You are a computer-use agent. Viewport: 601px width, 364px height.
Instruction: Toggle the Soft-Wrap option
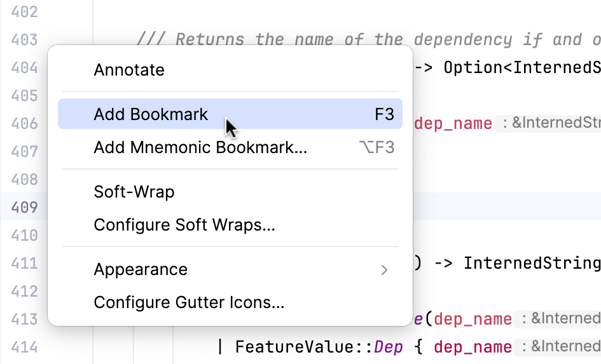[x=134, y=192]
